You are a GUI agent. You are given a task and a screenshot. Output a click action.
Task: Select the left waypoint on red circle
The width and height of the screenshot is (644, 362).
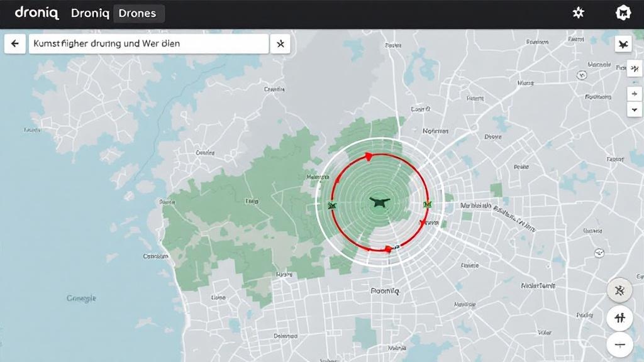332,205
